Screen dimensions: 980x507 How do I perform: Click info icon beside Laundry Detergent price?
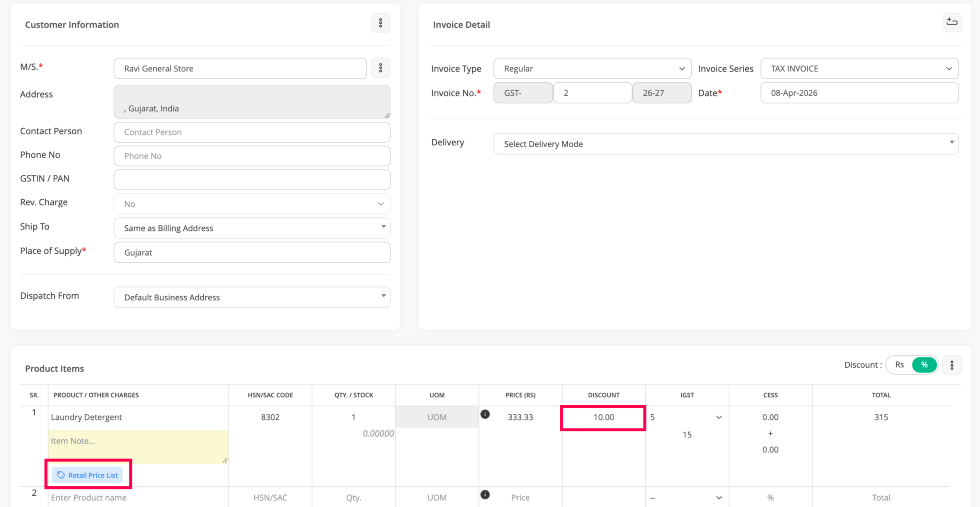485,414
